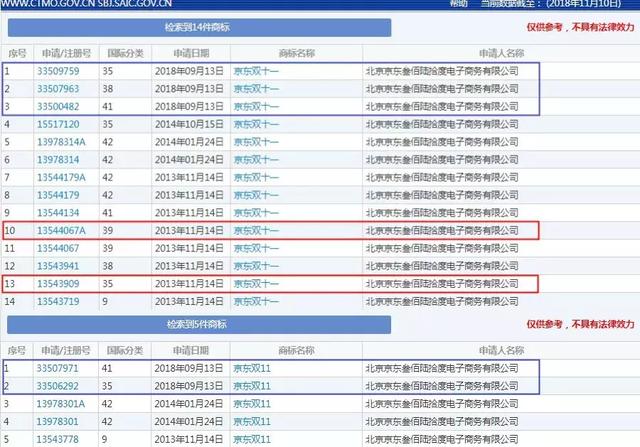Image resolution: width=640 pixels, height=447 pixels.
Task: Open registration number 13978314A
Action: coord(61,142)
